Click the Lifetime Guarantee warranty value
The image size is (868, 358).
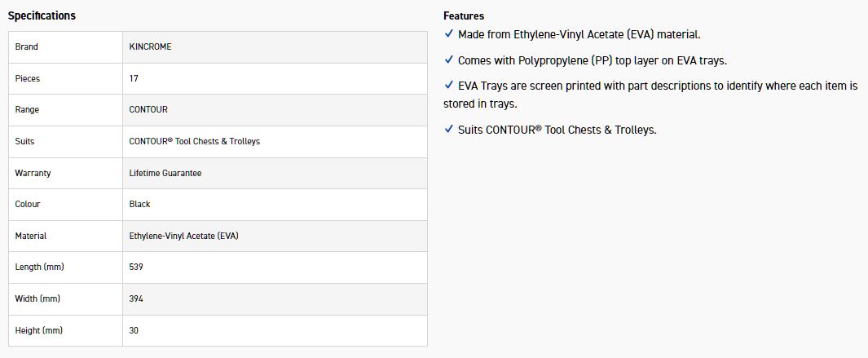[x=165, y=173]
